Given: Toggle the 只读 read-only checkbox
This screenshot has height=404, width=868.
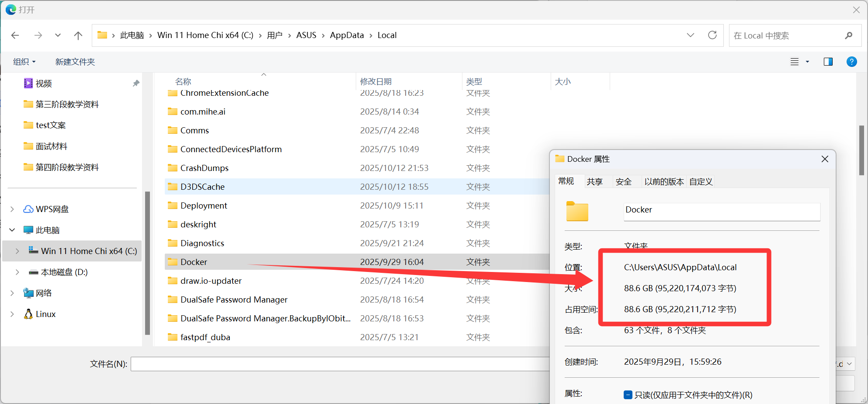Looking at the screenshot, I should (628, 395).
